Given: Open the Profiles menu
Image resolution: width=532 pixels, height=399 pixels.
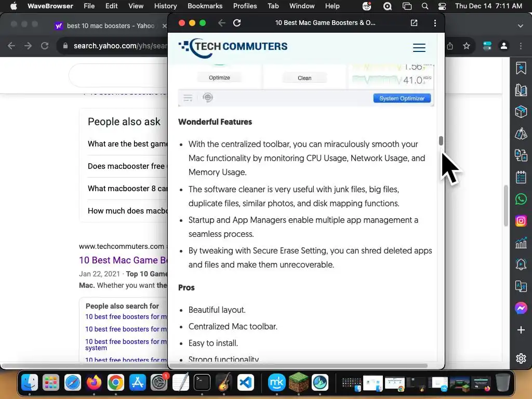Looking at the screenshot, I should 245,6.
